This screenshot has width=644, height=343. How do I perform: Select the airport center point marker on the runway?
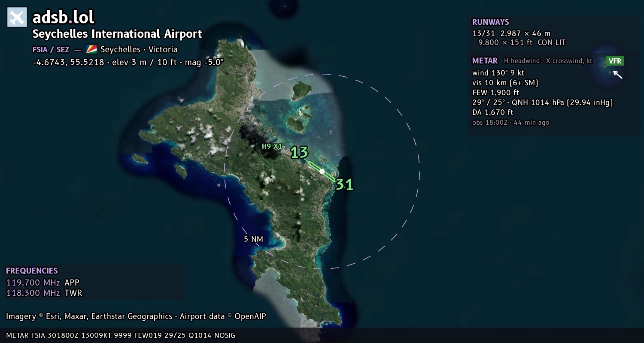(322, 171)
